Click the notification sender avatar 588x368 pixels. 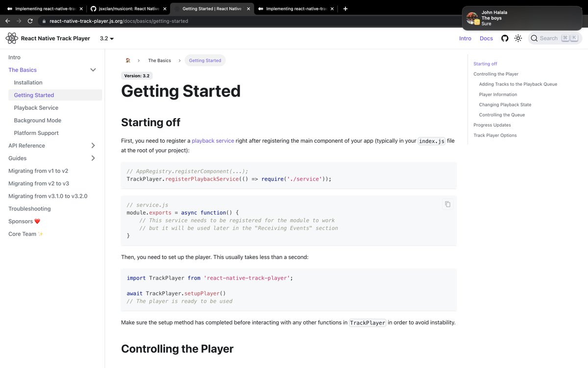tap(472, 18)
